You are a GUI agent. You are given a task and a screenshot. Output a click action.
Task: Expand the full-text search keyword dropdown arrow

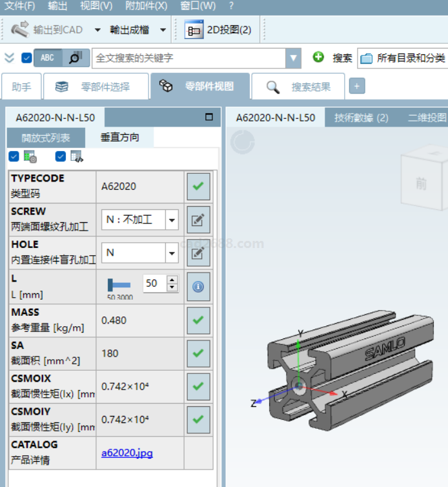(294, 57)
